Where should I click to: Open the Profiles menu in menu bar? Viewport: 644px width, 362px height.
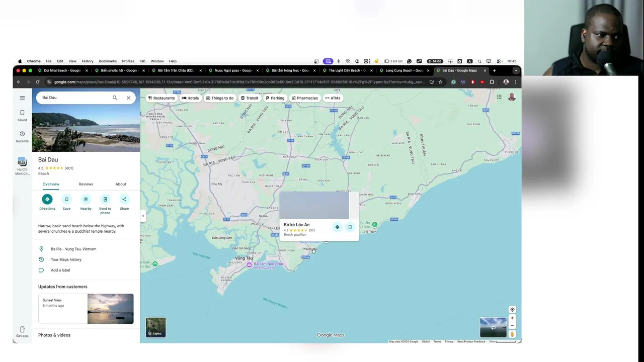point(128,61)
